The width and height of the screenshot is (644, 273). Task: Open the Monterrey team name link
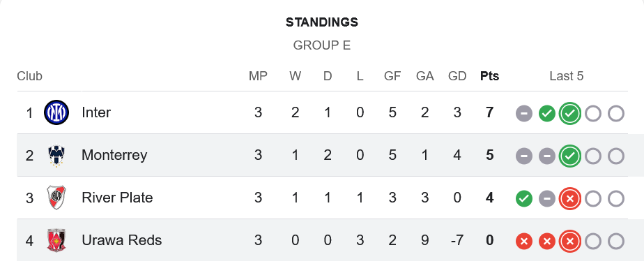tap(114, 155)
